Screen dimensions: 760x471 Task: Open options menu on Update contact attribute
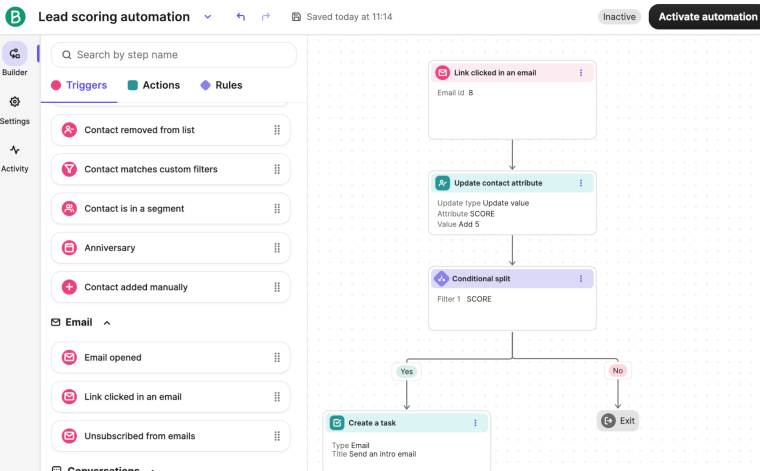point(581,183)
